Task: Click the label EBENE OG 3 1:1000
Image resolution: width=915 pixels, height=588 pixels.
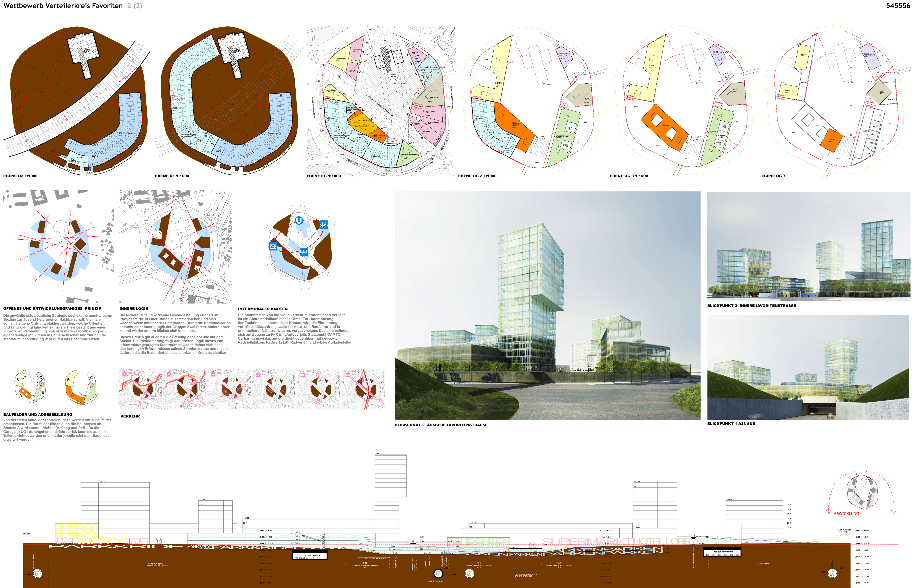Action: 629,176
